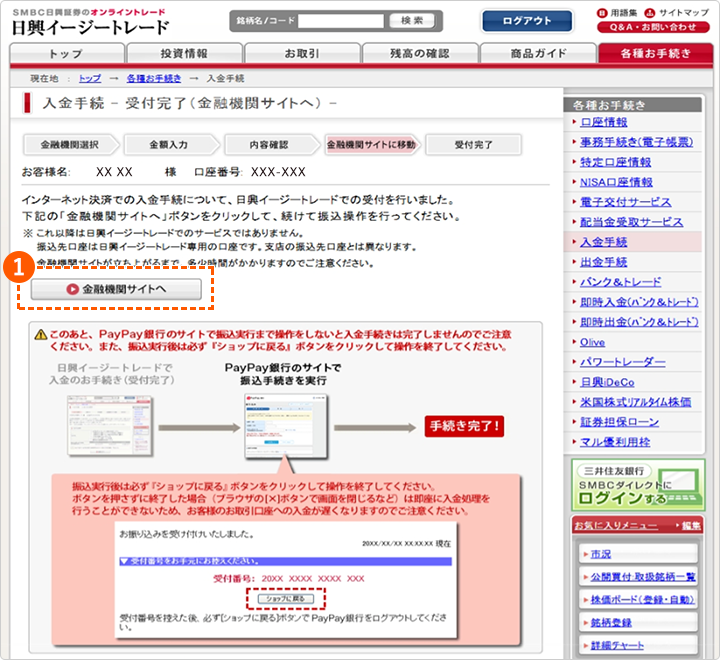Viewport: 720px width, 660px height.
Task: Open マル優利用枠 in the sidebar
Action: [x=615, y=442]
